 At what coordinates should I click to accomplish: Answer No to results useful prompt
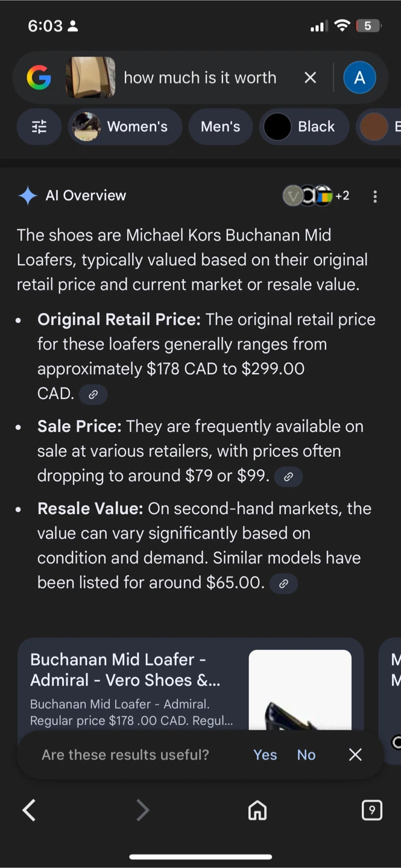(306, 755)
